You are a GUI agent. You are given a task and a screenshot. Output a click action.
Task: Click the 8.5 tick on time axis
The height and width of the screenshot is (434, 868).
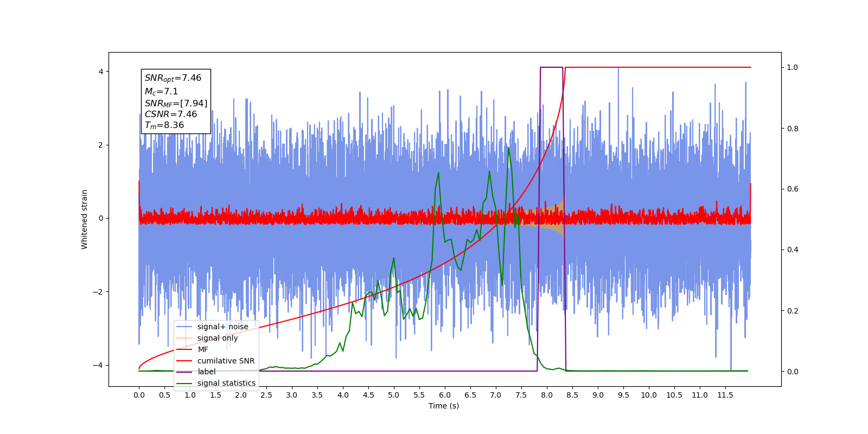[x=572, y=395]
